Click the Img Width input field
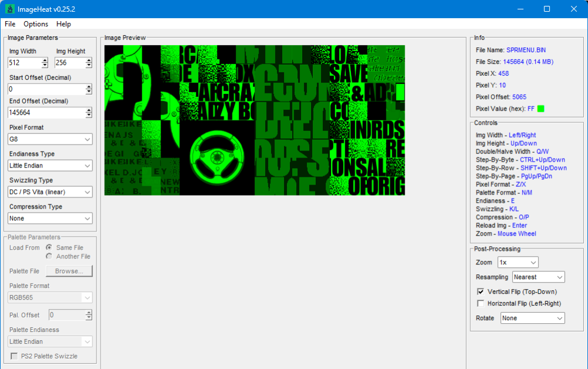This screenshot has width=588, height=369. point(24,62)
